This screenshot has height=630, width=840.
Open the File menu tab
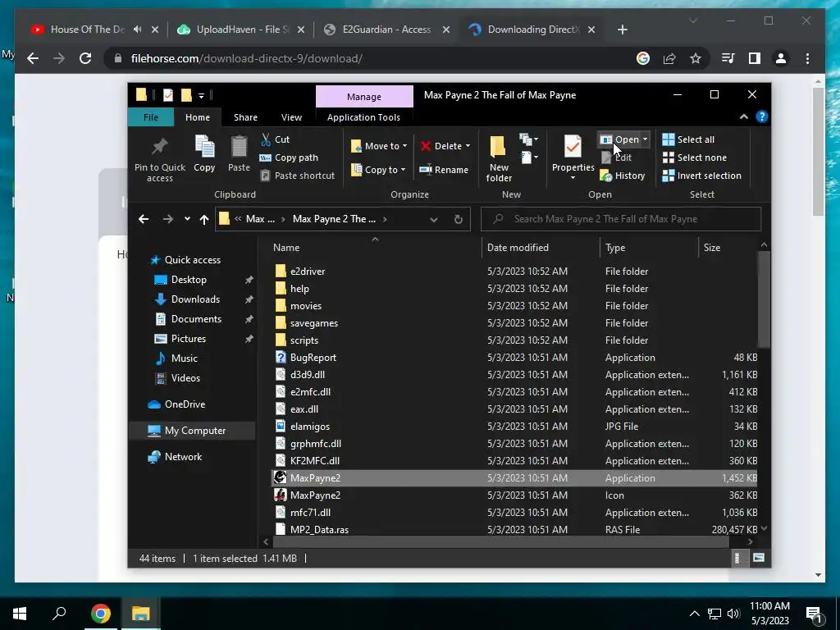click(x=151, y=117)
